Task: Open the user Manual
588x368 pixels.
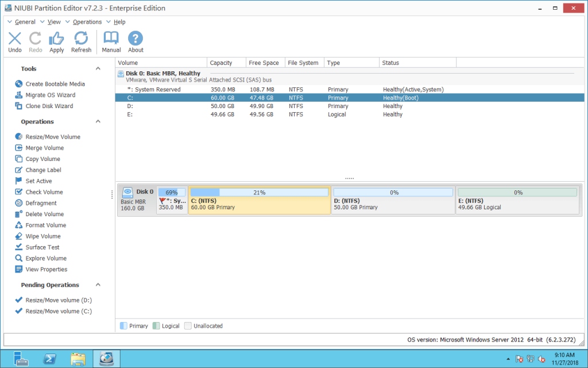Action: tap(111, 40)
